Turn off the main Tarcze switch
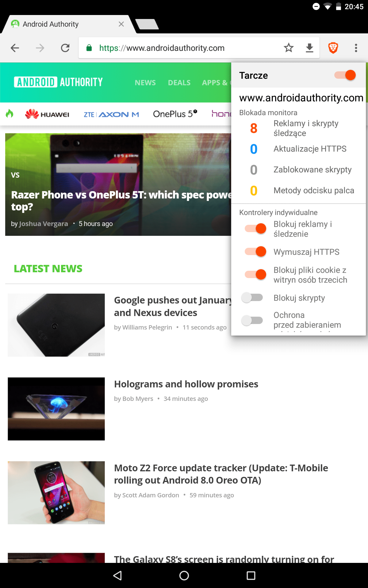Image resolution: width=368 pixels, height=588 pixels. coord(345,75)
